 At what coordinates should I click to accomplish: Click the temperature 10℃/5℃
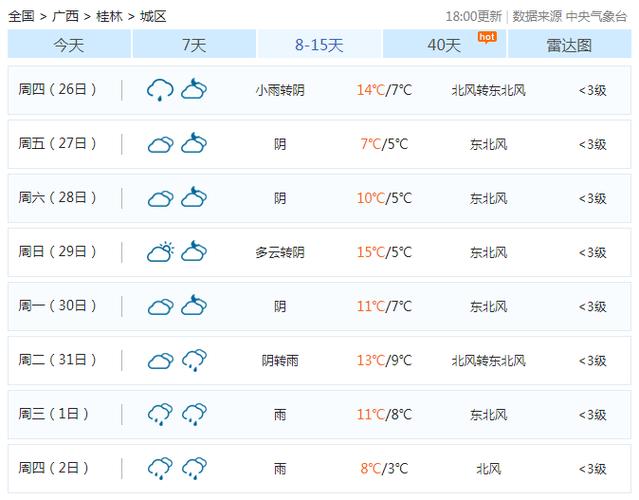(x=384, y=198)
